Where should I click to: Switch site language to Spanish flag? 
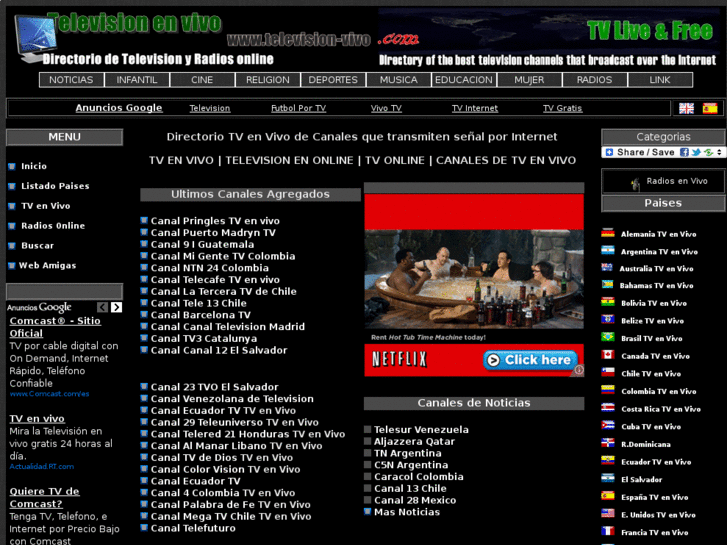710,108
